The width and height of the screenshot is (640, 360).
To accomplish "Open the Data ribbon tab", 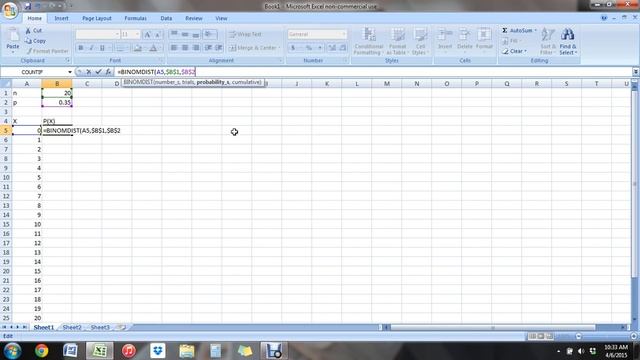I will pyautogui.click(x=166, y=18).
